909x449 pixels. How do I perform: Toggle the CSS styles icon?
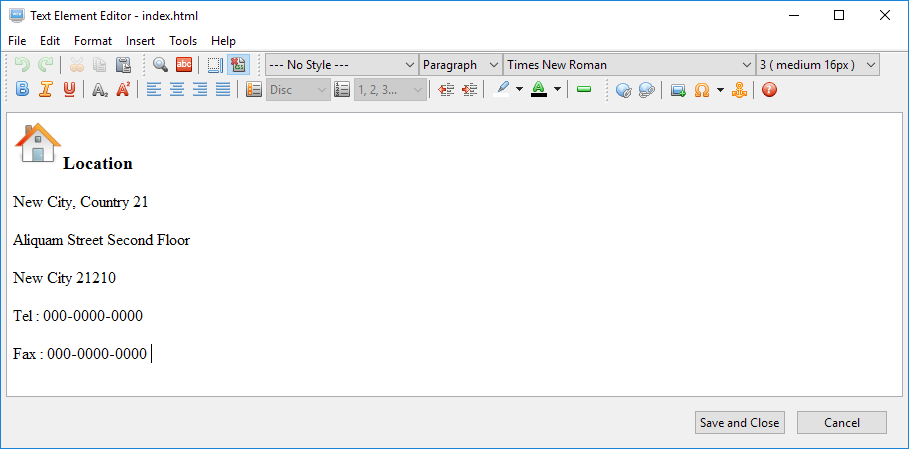pyautogui.click(x=238, y=65)
